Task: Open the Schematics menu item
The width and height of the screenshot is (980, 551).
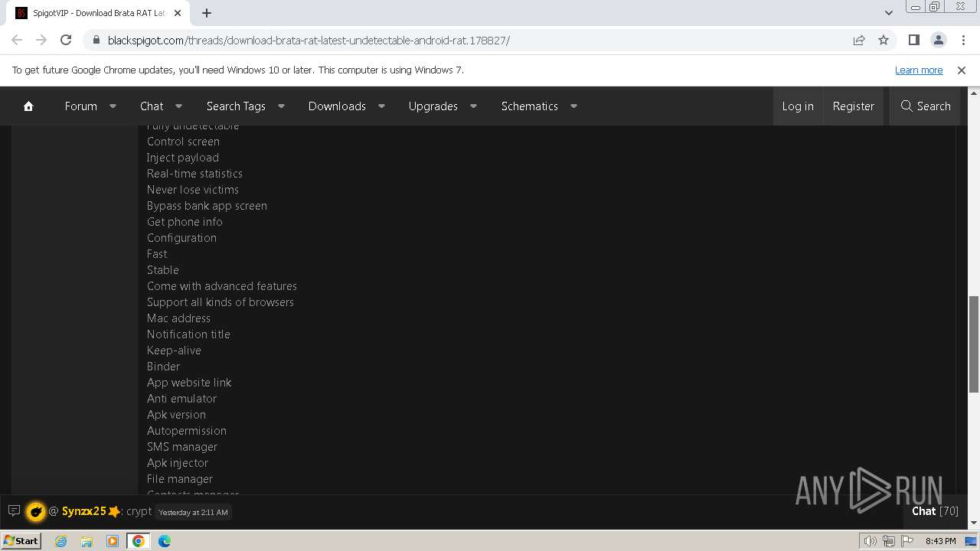Action: pyautogui.click(x=529, y=106)
